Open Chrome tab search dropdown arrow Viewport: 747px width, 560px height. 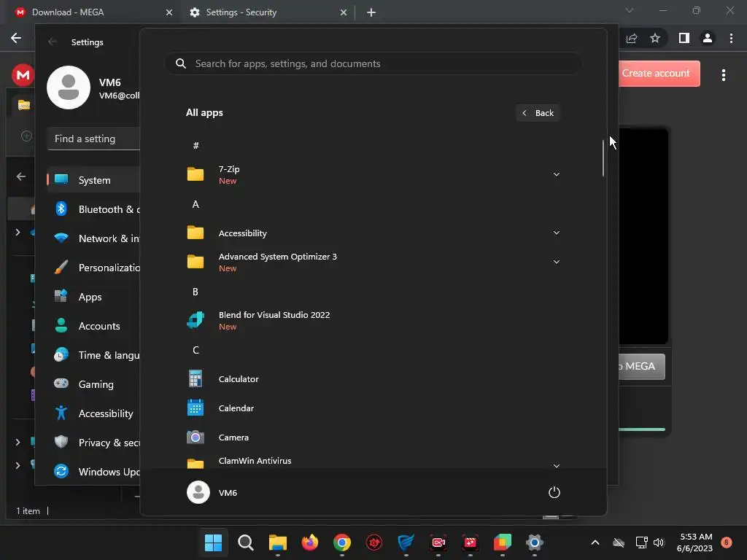coord(630,10)
